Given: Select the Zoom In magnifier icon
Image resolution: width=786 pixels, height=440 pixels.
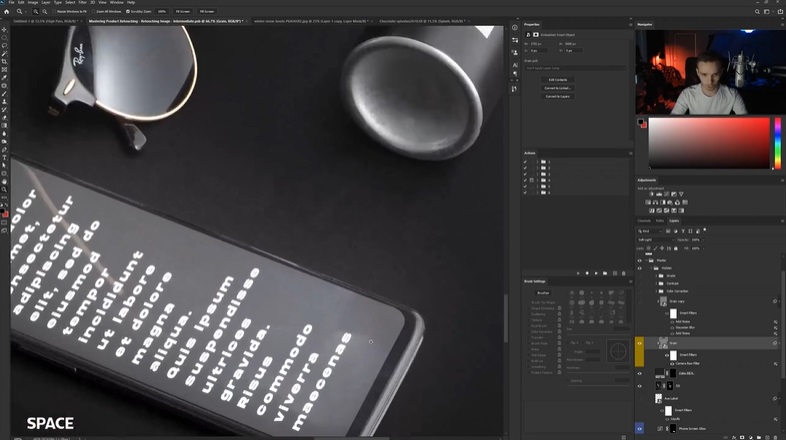Looking at the screenshot, I should (x=36, y=11).
